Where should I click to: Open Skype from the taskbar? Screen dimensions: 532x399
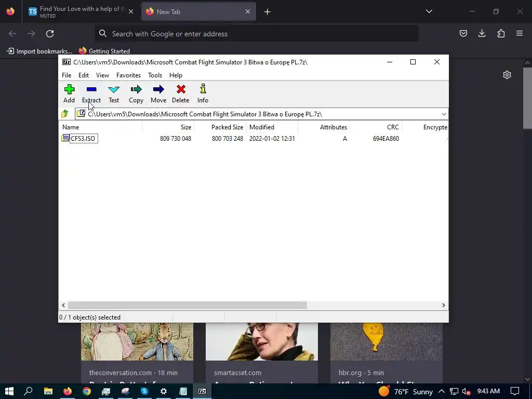tap(144, 391)
